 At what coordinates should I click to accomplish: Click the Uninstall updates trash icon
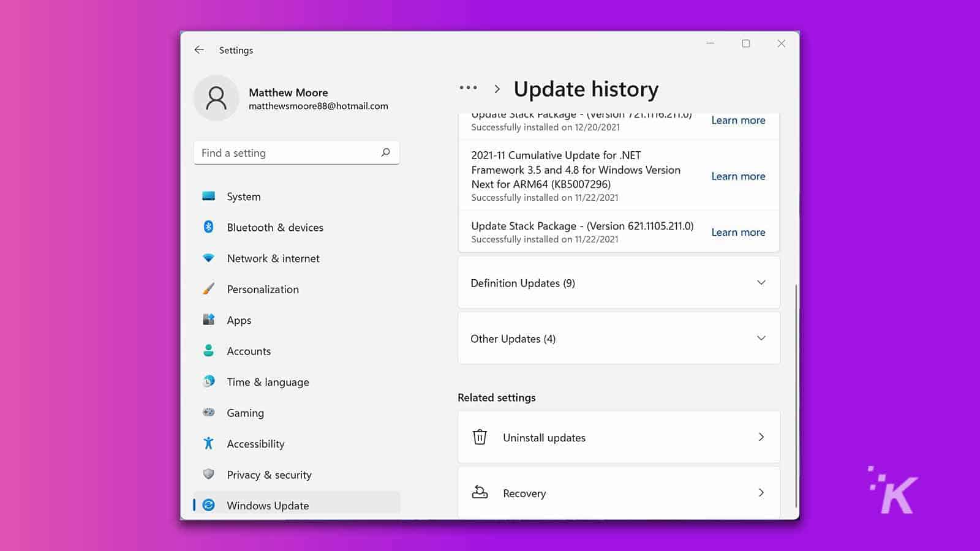tap(480, 437)
